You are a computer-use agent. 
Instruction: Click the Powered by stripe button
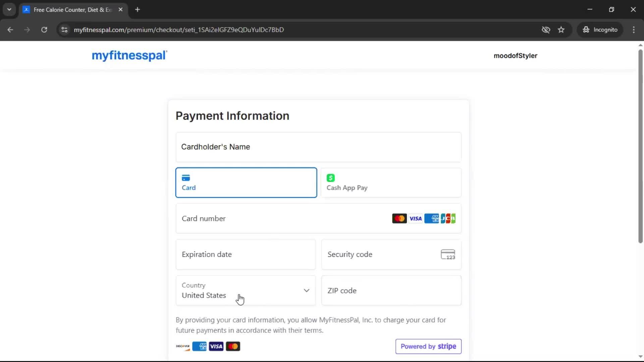[428, 346]
